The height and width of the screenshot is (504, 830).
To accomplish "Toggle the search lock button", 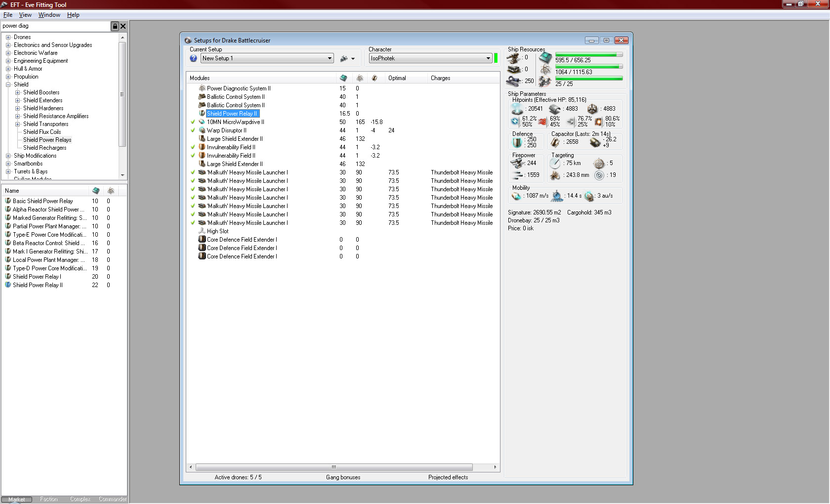I will point(115,26).
